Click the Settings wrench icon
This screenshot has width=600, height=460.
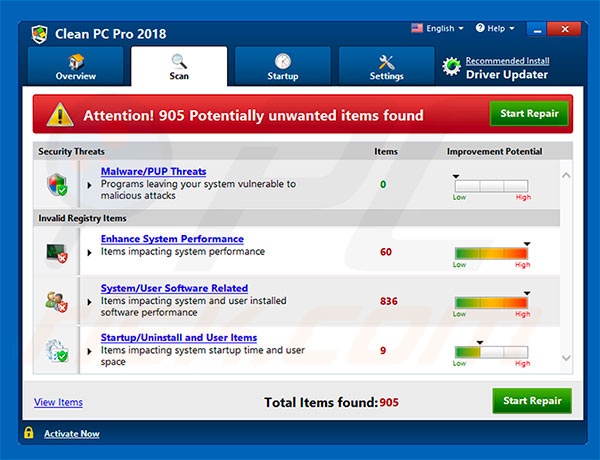(386, 62)
